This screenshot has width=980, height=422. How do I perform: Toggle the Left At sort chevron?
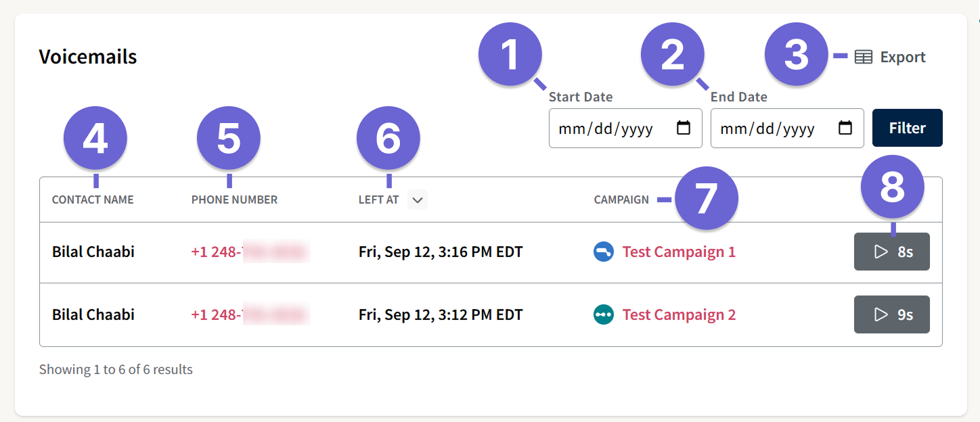[x=418, y=200]
